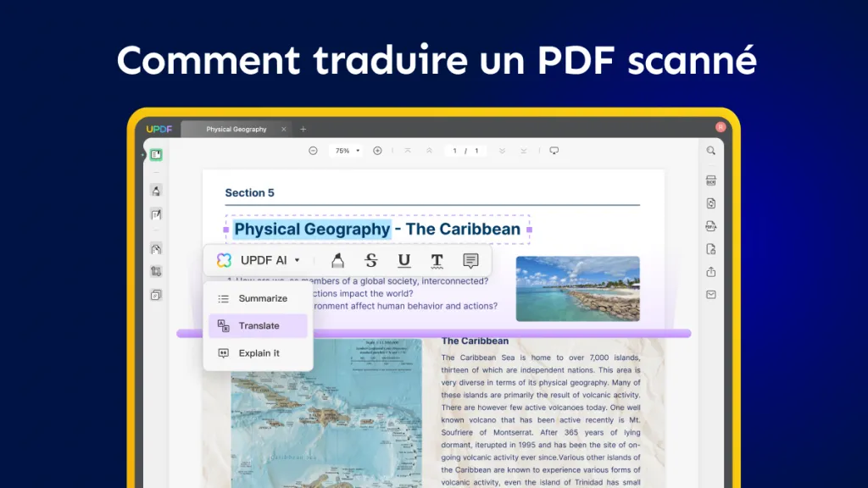Open the search panel on the right
The height and width of the screenshot is (488, 868).
[710, 151]
